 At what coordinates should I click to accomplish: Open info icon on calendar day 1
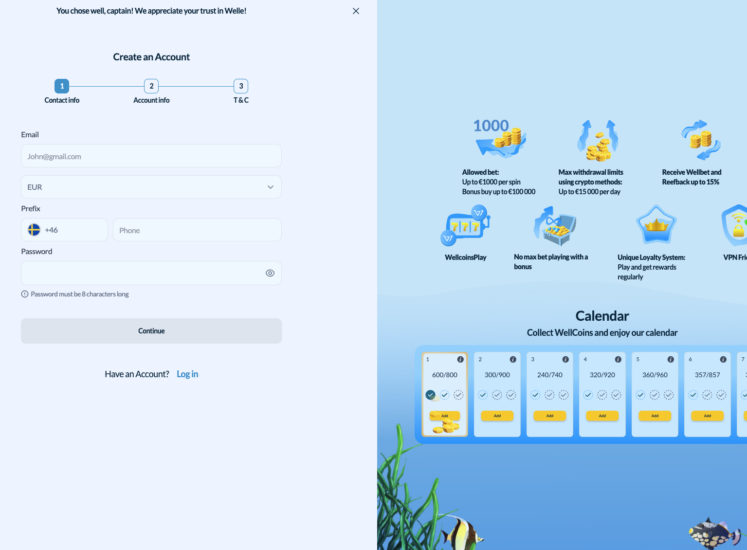tap(460, 359)
